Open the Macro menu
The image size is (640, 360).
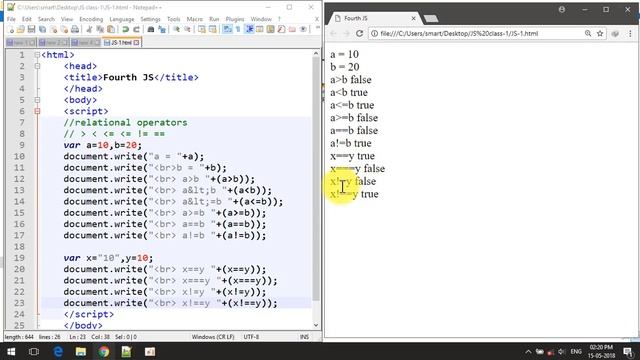coord(194,19)
